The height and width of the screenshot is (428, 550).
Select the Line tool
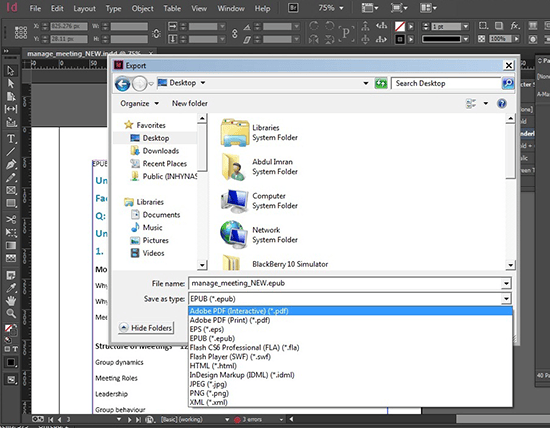tap(11, 152)
